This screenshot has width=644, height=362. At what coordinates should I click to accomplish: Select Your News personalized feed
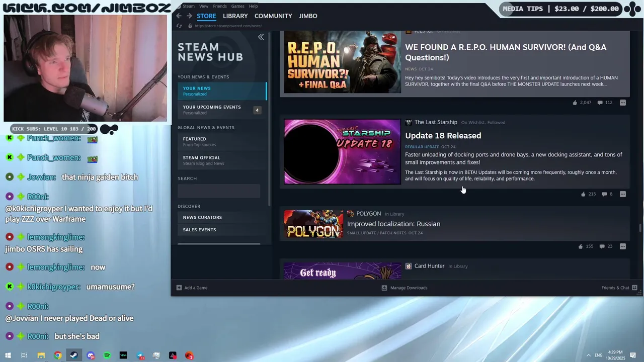pyautogui.click(x=222, y=91)
